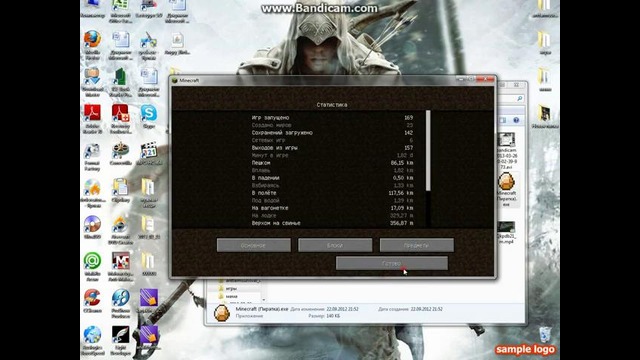The height and width of the screenshot is (360, 640).
Task: Click the В полёте row
Action: [332, 193]
